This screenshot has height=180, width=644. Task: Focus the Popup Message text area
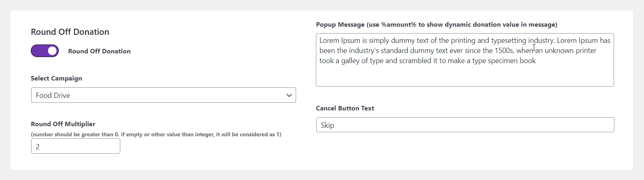coord(465,60)
